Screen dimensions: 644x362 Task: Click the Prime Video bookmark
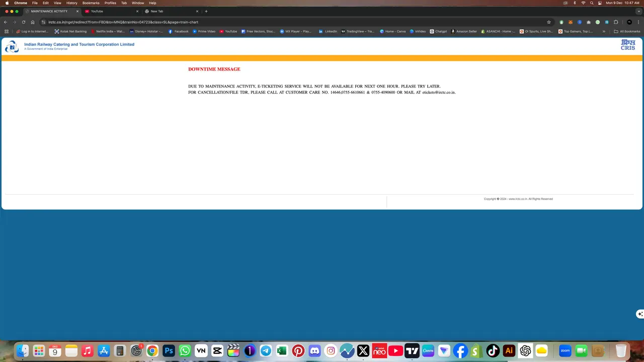(x=203, y=31)
